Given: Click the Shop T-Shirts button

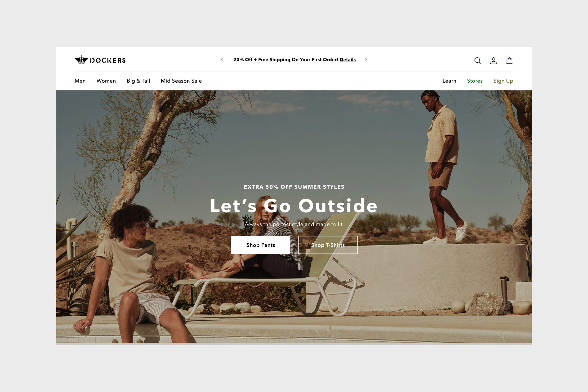Looking at the screenshot, I should pos(328,245).
